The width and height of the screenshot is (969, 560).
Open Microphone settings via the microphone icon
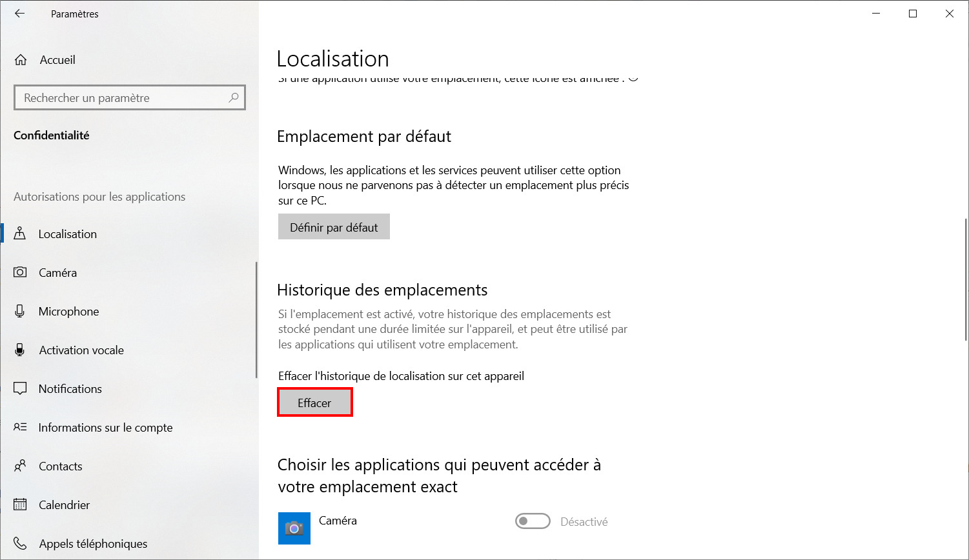tap(20, 311)
